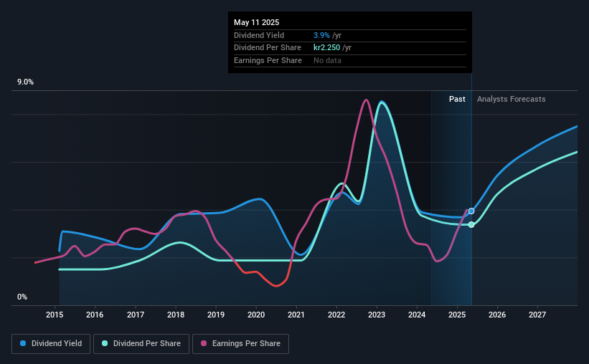Click the pink Earnings Per Share peak near 2023

(x=367, y=100)
